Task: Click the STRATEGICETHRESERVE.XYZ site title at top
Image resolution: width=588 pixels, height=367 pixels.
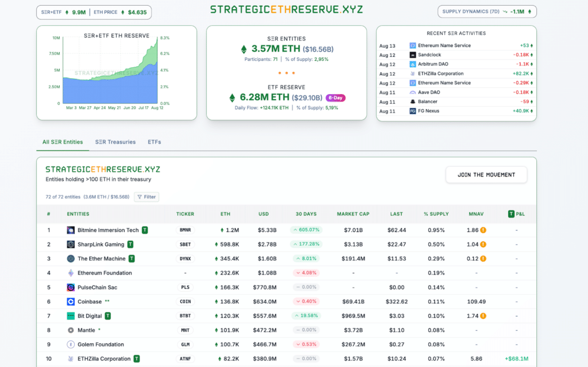Action: point(287,9)
